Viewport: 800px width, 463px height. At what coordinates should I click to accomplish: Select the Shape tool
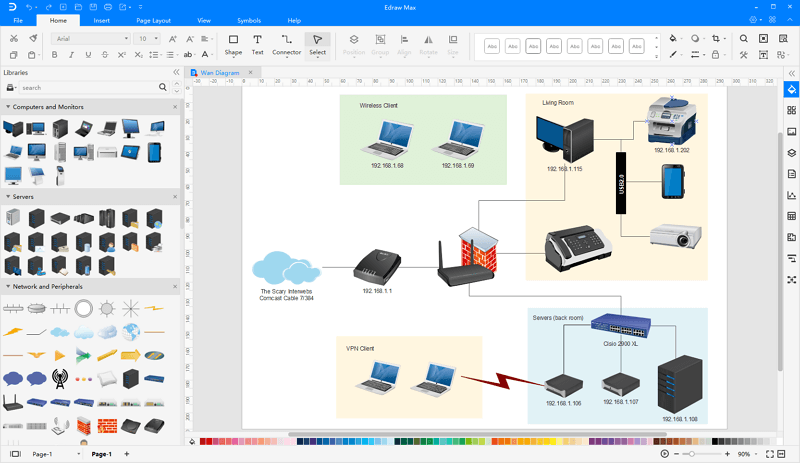[x=233, y=45]
